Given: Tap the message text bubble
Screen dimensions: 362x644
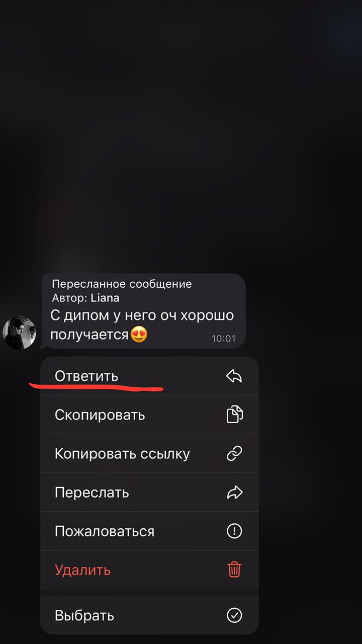Looking at the screenshot, I should coord(144,311).
